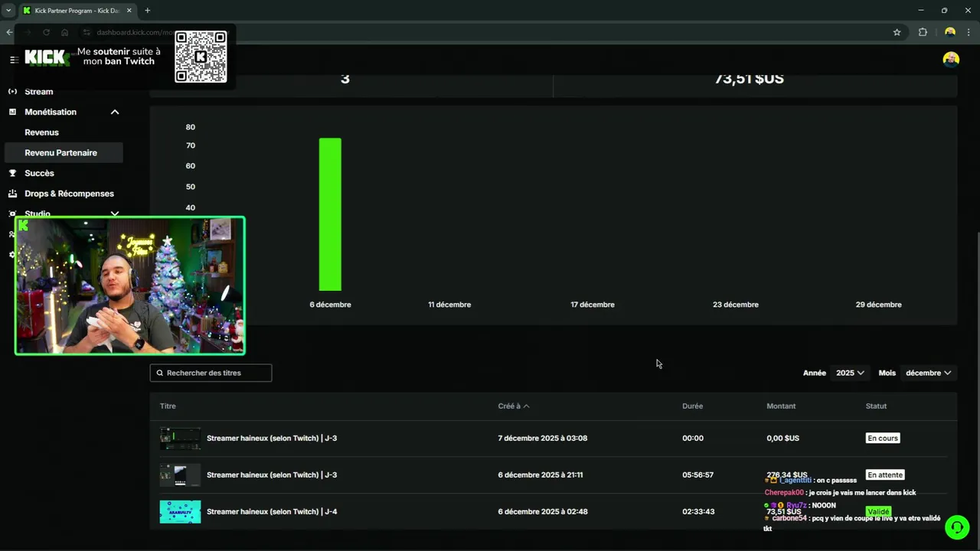Click the En attente status badge
980x551 pixels.
click(x=885, y=475)
